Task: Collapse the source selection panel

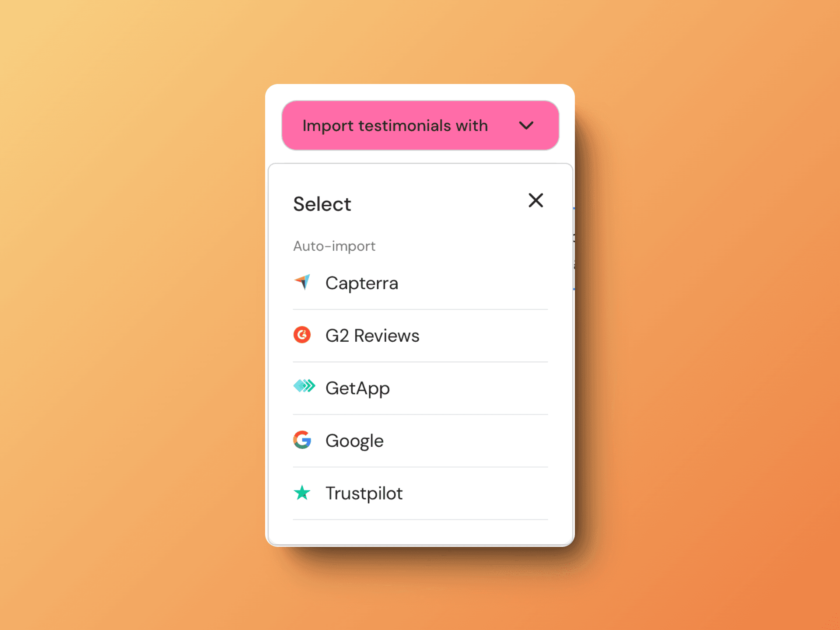Action: coord(535,200)
